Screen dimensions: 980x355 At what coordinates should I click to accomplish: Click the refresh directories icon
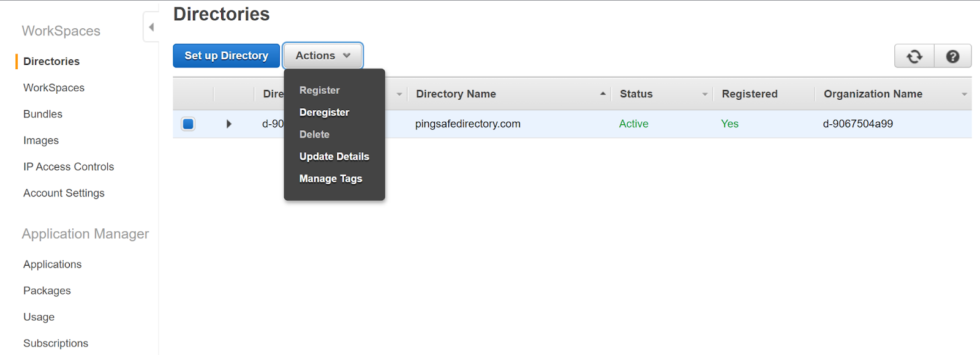pos(914,56)
